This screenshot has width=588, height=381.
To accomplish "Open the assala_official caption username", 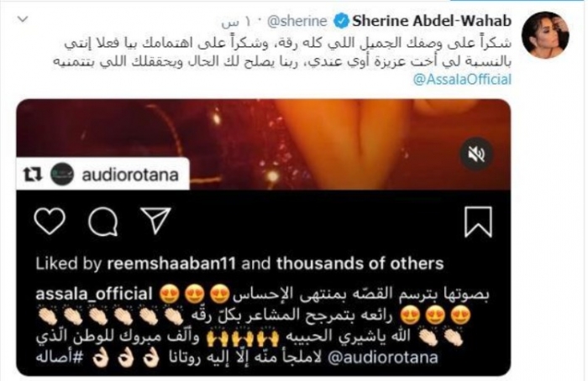I will (94, 294).
